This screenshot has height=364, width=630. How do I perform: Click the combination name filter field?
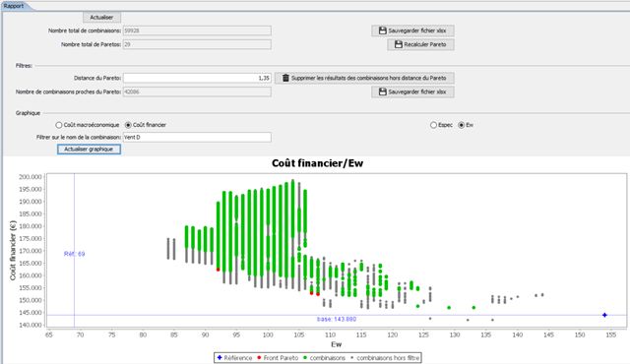pyautogui.click(x=197, y=138)
